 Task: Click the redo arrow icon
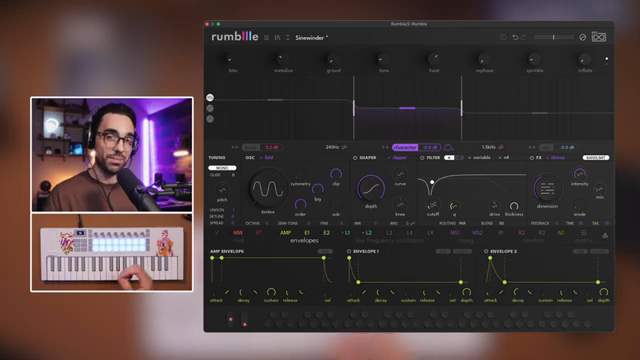click(x=523, y=37)
